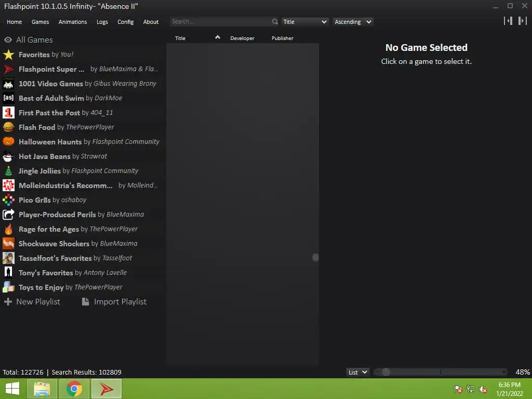The image size is (532, 399).
Task: Click the Tasselfoot's Favorites portrait icon
Action: tap(8, 258)
